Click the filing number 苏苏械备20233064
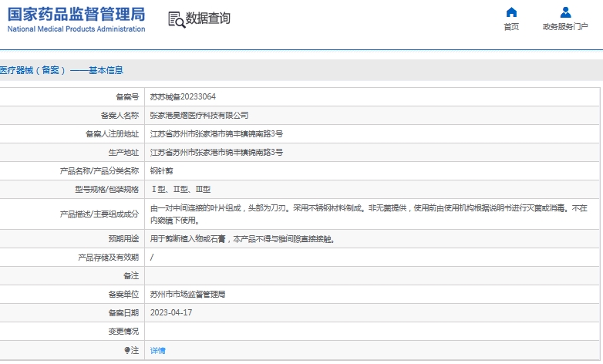This screenshot has width=603, height=364. tap(183, 97)
